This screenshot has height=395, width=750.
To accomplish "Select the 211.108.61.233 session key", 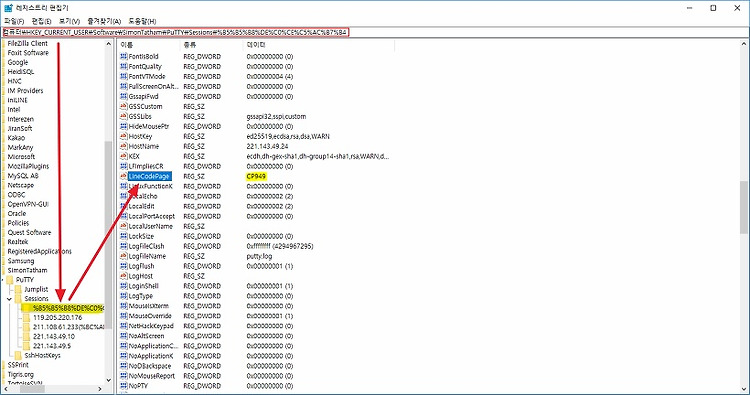I will (x=68, y=327).
